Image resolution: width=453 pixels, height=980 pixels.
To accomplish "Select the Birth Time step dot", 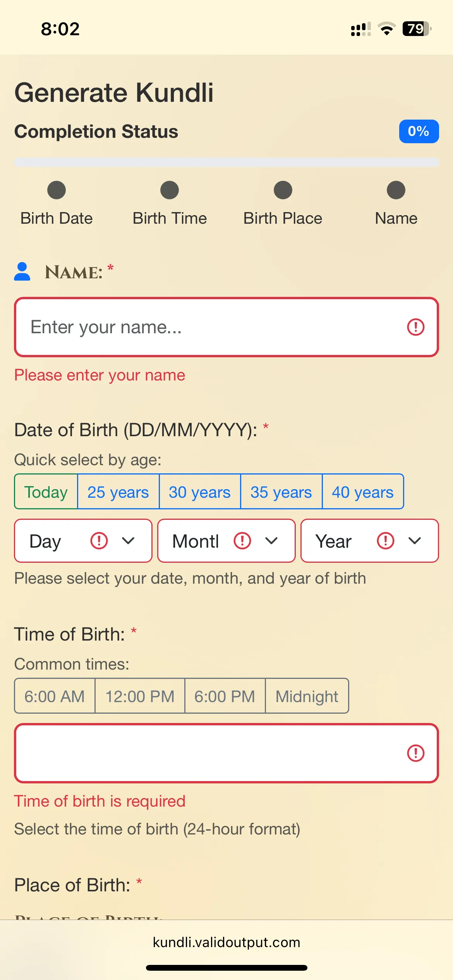I will click(x=170, y=190).
